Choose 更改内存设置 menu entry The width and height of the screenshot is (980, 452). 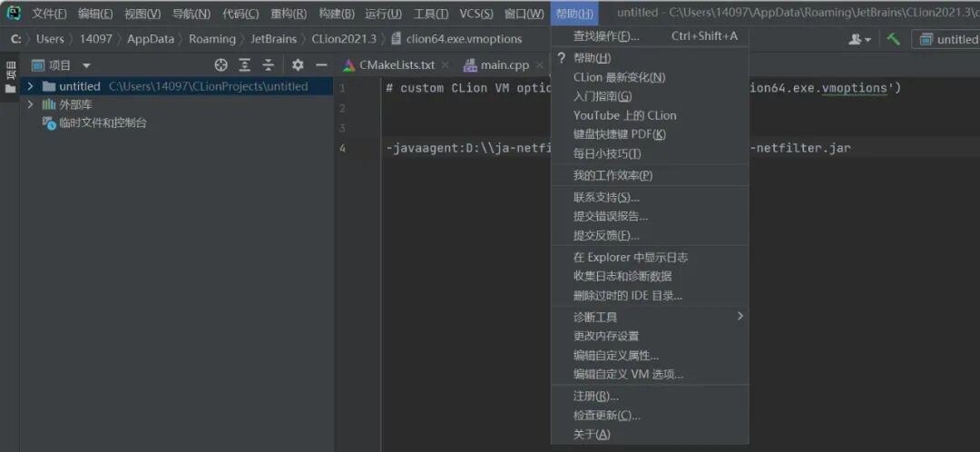click(x=650, y=337)
